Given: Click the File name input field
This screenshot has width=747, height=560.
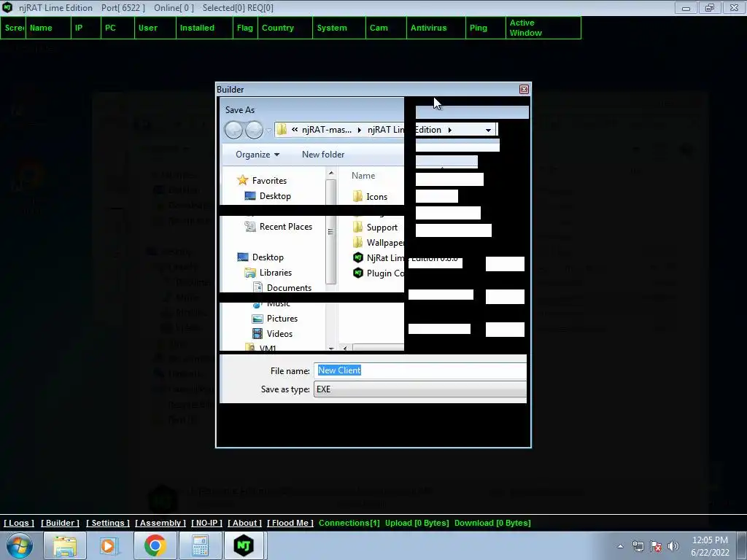Looking at the screenshot, I should (x=420, y=370).
